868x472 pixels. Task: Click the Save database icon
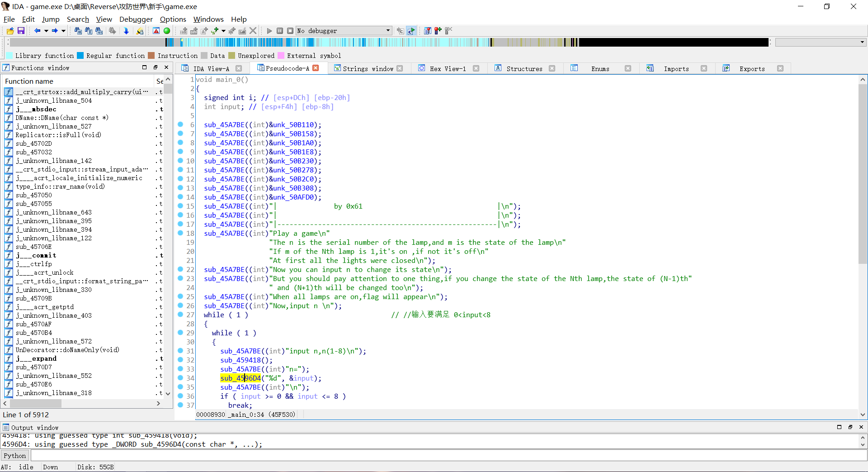pos(21,31)
